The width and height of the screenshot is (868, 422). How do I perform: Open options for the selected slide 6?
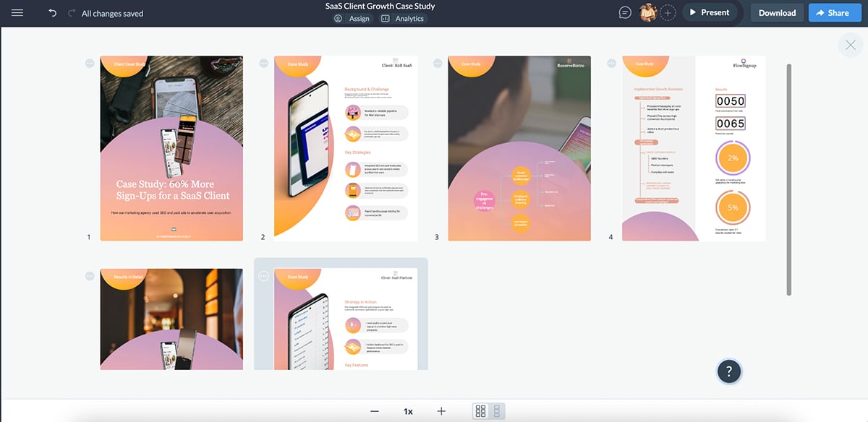click(x=262, y=277)
